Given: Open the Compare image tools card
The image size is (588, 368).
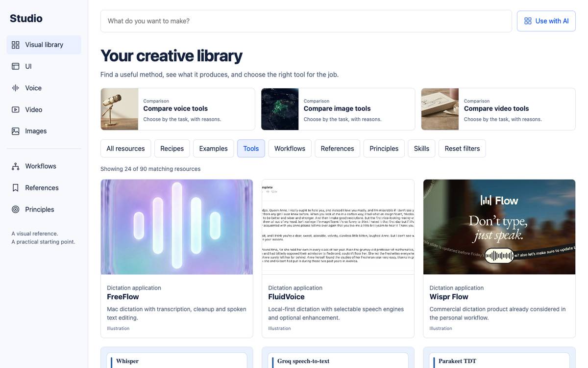Looking at the screenshot, I should 338,109.
